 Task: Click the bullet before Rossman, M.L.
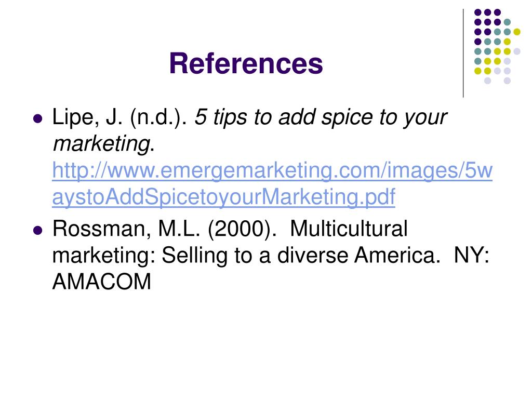click(38, 230)
